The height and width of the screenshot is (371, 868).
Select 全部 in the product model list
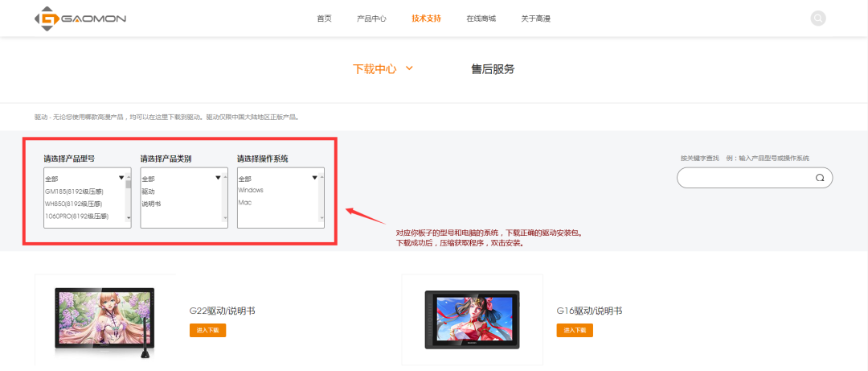(x=51, y=179)
